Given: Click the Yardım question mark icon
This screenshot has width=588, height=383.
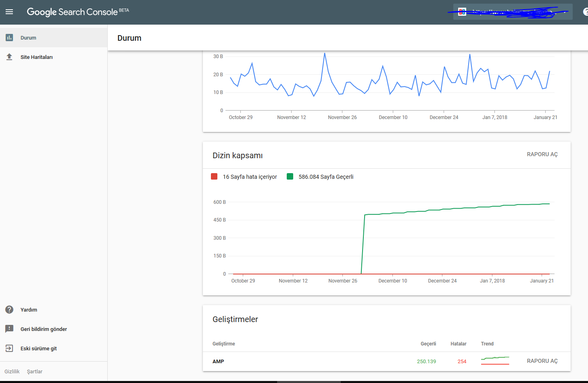Looking at the screenshot, I should (9, 310).
